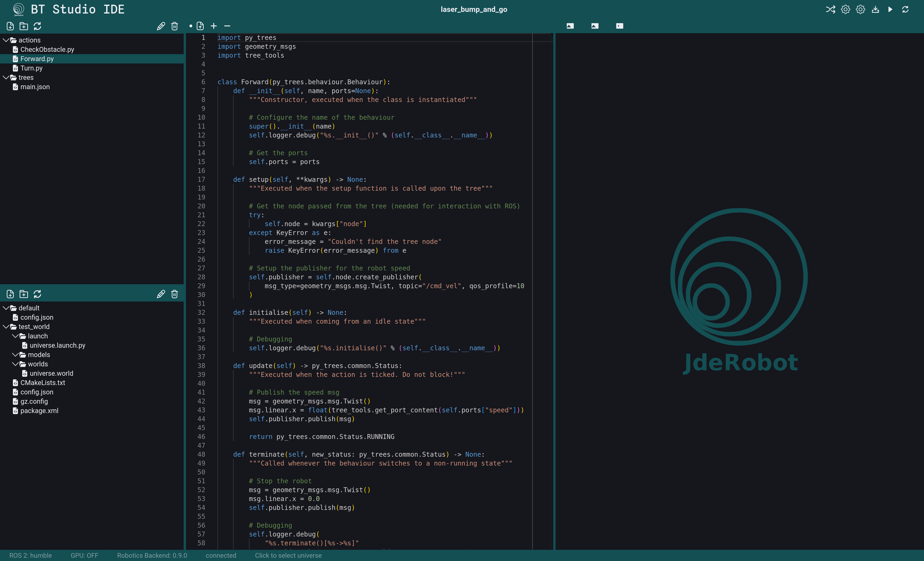This screenshot has height=561, width=924.
Task: Click the laser_bump_and_go project title
Action: 474,9
